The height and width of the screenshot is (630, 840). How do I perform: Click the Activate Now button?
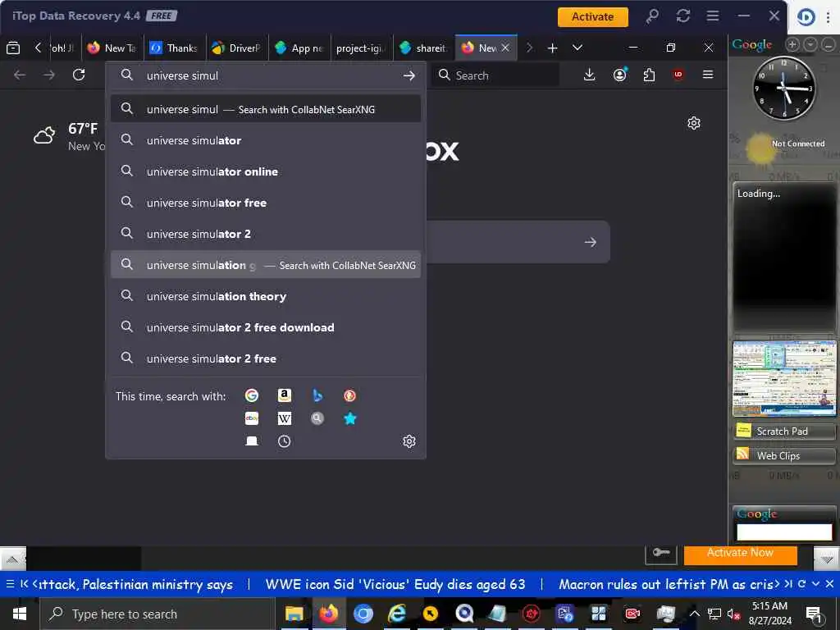741,554
